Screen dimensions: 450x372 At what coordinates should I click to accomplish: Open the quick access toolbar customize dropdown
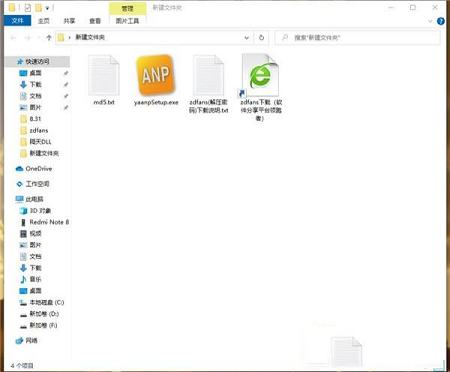47,8
